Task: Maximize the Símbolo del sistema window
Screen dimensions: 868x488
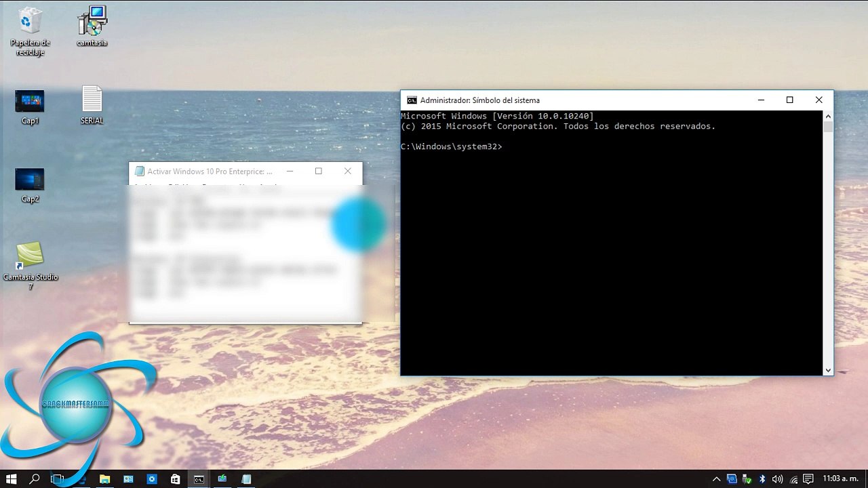Action: [789, 100]
